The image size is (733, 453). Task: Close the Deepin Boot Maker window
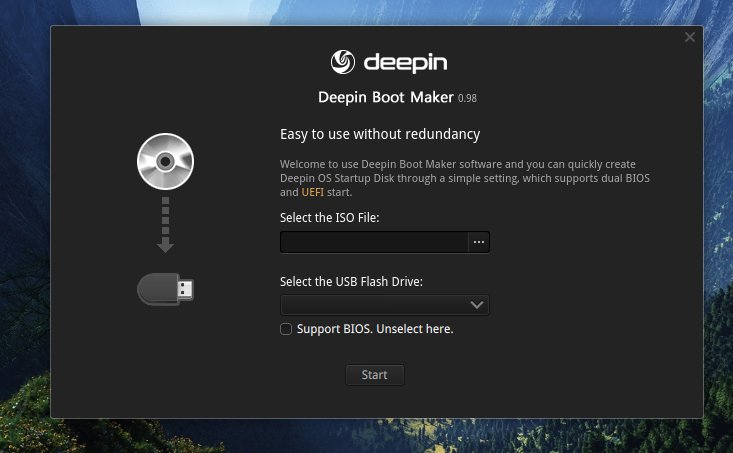[689, 38]
